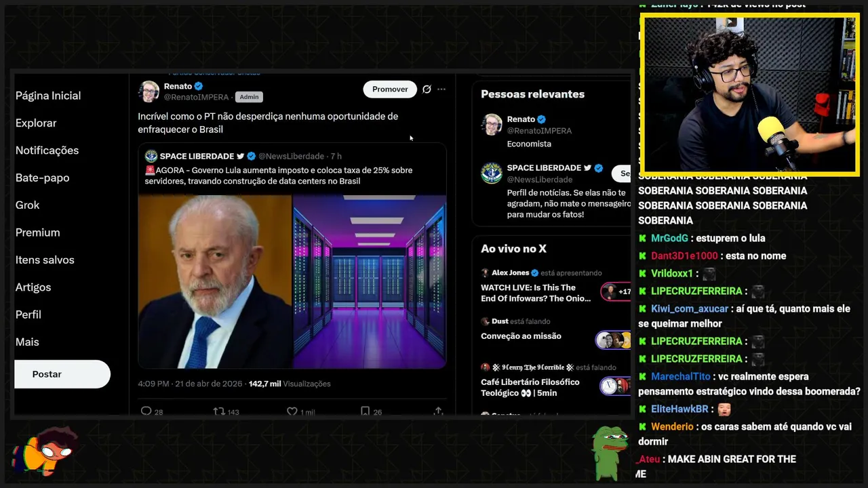This screenshot has width=868, height=488.
Task: Select Itens salvos in the sidebar
Action: 45,260
